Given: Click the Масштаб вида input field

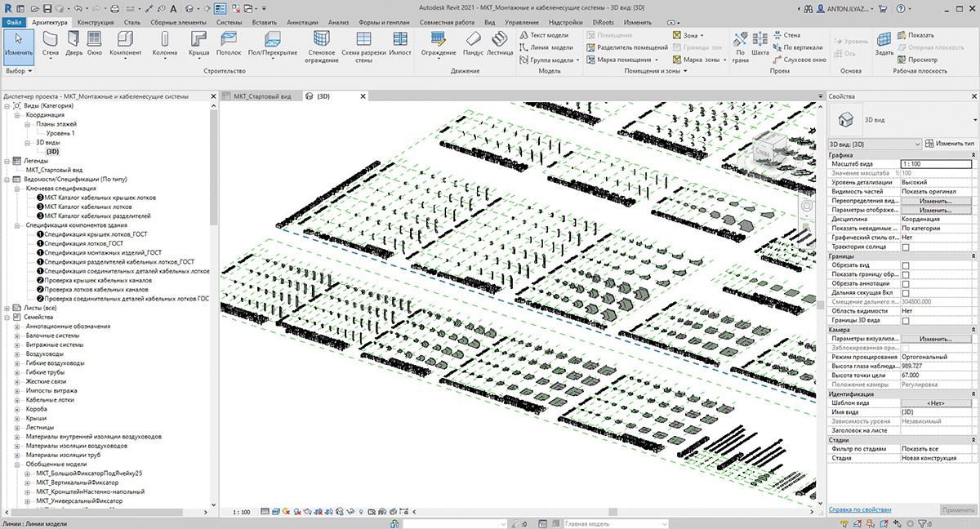Looking at the screenshot, I should [x=937, y=164].
